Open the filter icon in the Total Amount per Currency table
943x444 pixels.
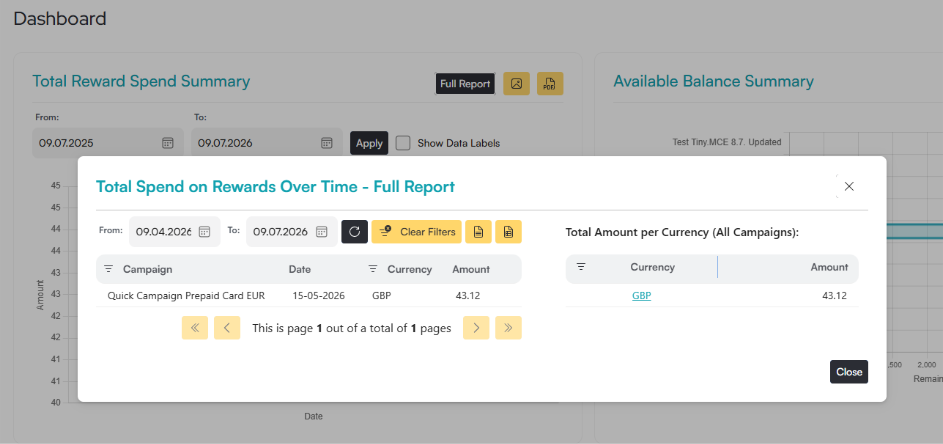pos(581,267)
